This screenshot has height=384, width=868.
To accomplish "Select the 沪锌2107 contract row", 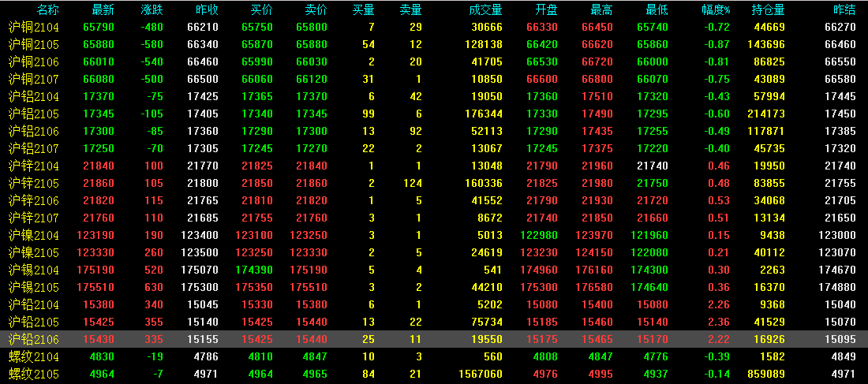I will (434, 218).
